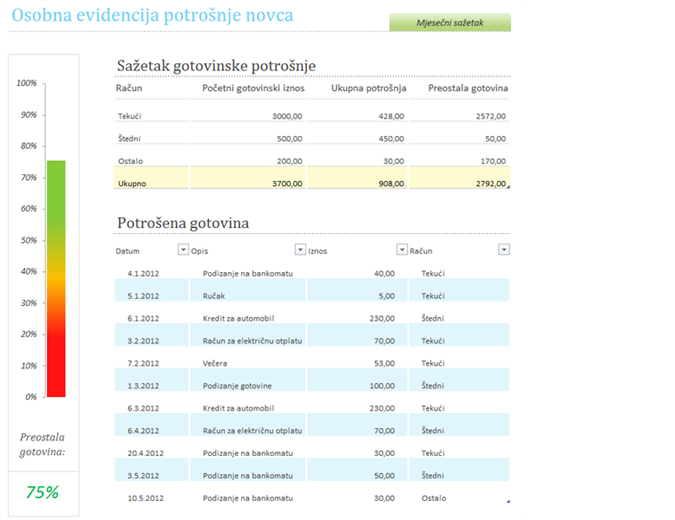Select the Večera description cell
Image resolution: width=675 pixels, height=520 pixels.
[215, 363]
